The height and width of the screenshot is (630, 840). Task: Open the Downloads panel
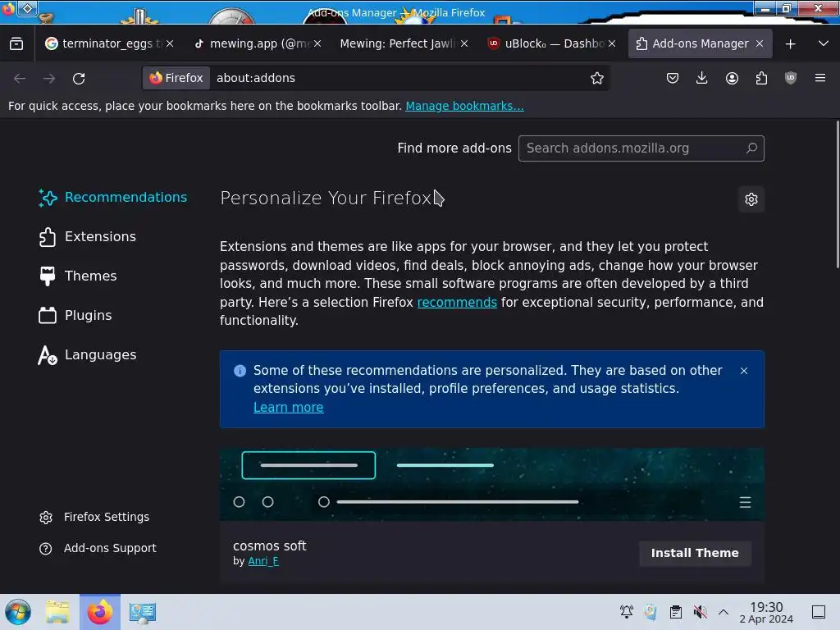[x=702, y=78]
